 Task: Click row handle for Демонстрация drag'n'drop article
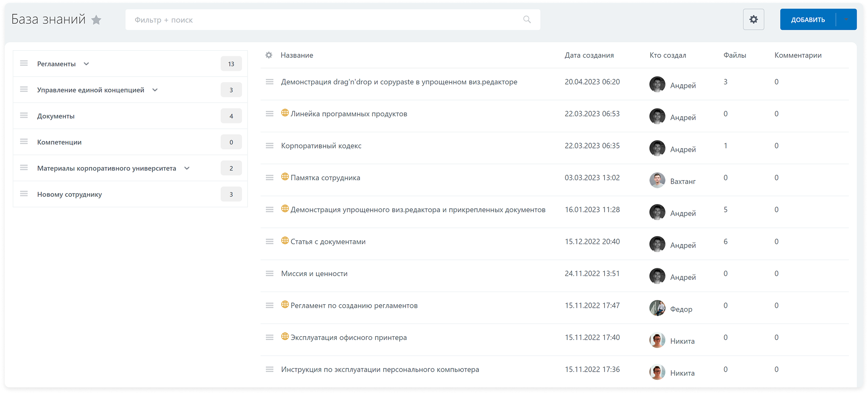point(269,82)
